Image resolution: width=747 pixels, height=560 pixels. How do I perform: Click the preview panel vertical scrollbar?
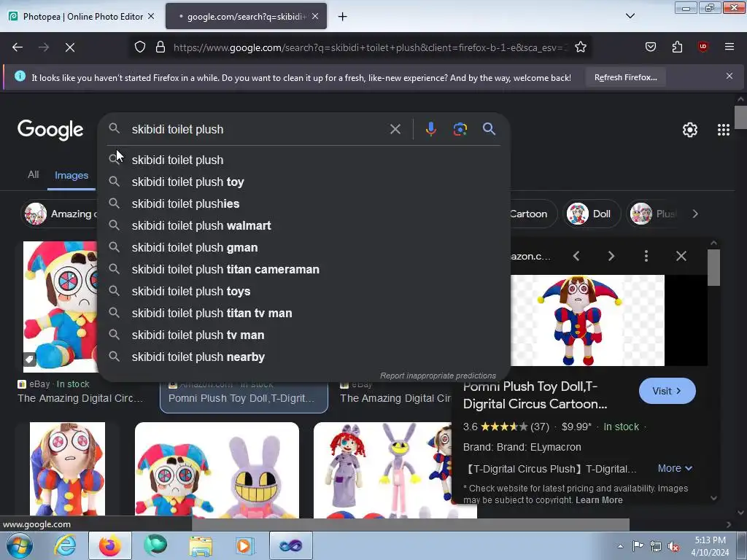(713, 267)
